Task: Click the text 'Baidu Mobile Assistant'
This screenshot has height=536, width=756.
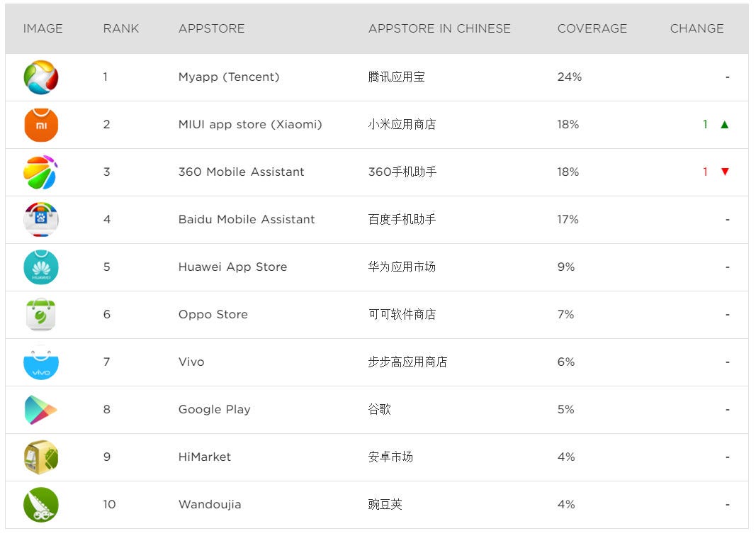Action: (x=247, y=220)
